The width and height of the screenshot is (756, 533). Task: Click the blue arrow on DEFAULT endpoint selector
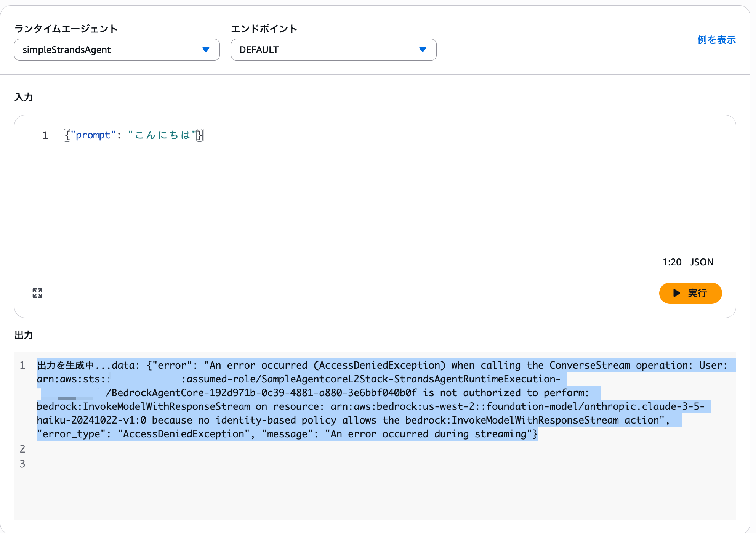[422, 50]
